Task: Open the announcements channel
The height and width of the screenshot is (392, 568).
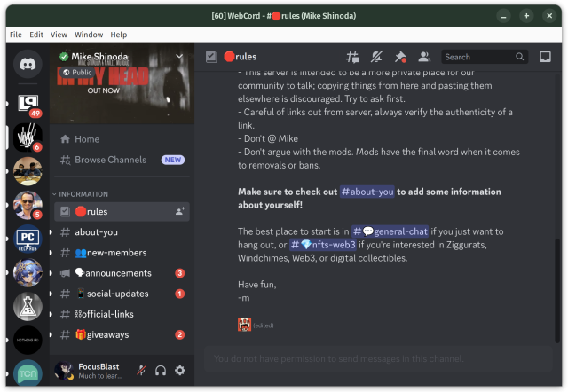Action: tap(122, 273)
